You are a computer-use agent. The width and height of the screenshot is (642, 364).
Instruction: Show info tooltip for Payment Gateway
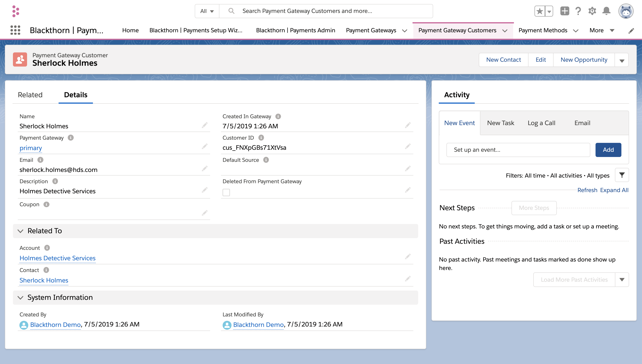[x=71, y=138]
